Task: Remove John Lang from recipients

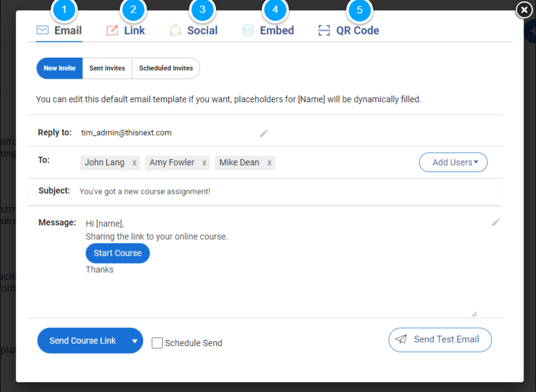Action: [x=134, y=162]
